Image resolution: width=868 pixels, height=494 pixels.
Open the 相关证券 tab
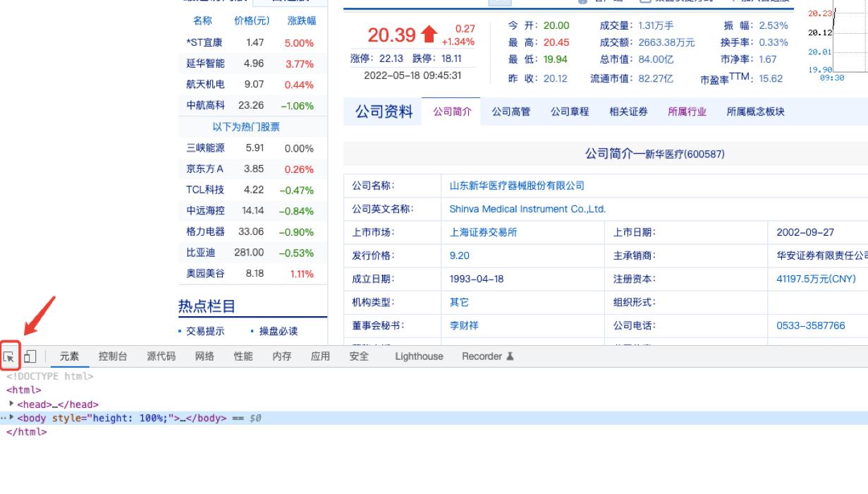[628, 112]
